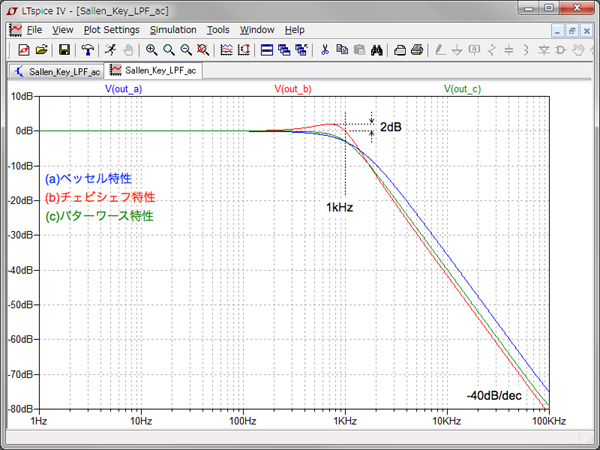600x450 pixels.
Task: Click the Tile Windows horizontally icon
Action: click(x=267, y=49)
